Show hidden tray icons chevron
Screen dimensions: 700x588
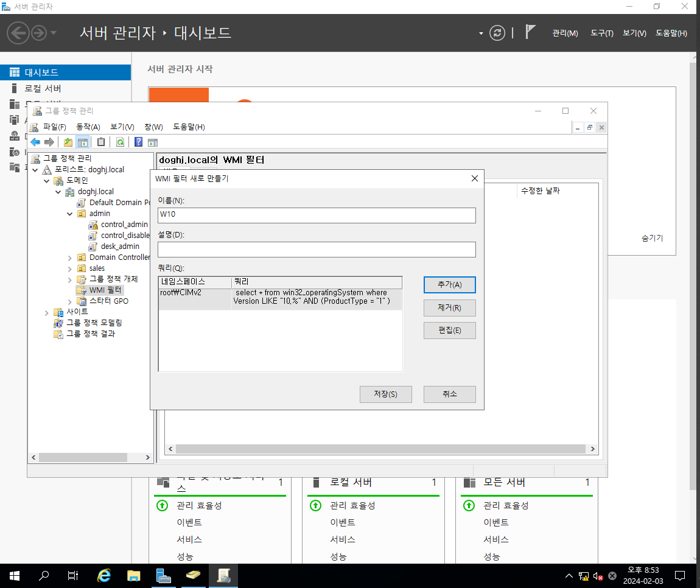[569, 576]
